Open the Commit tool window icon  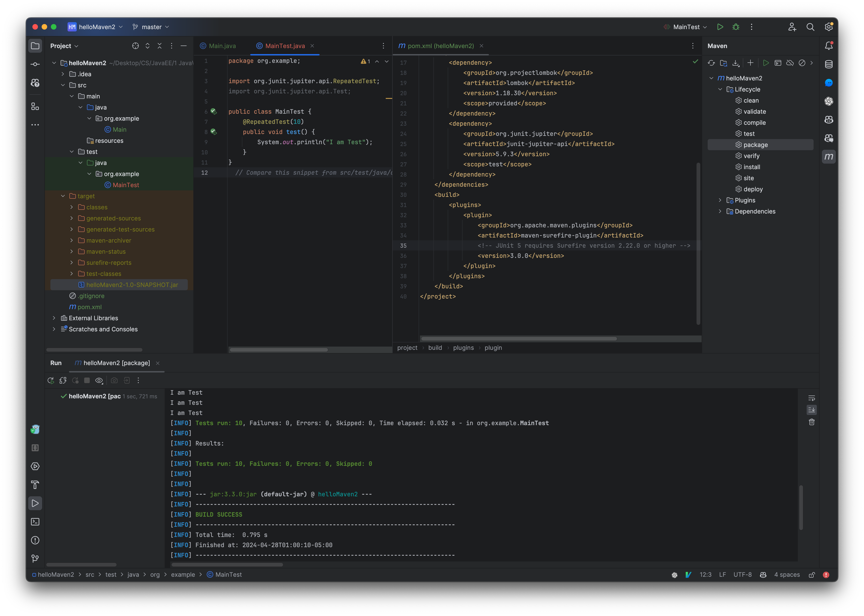point(35,64)
